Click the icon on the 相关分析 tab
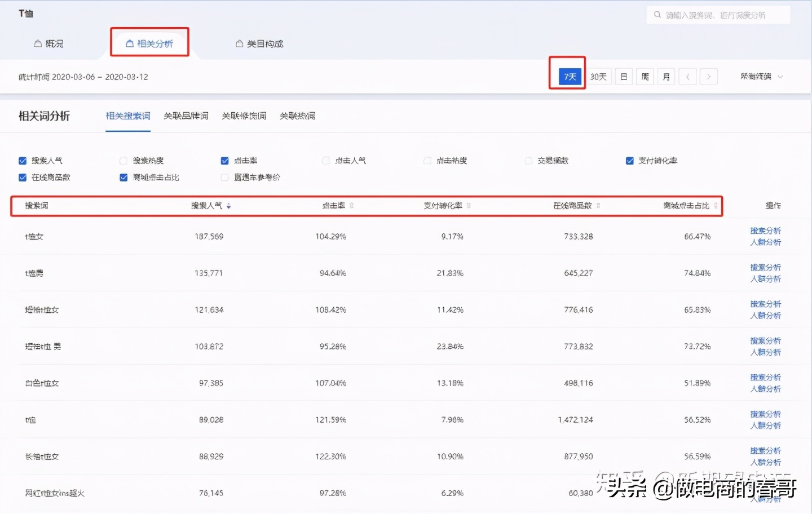The height and width of the screenshot is (514, 812). [130, 42]
